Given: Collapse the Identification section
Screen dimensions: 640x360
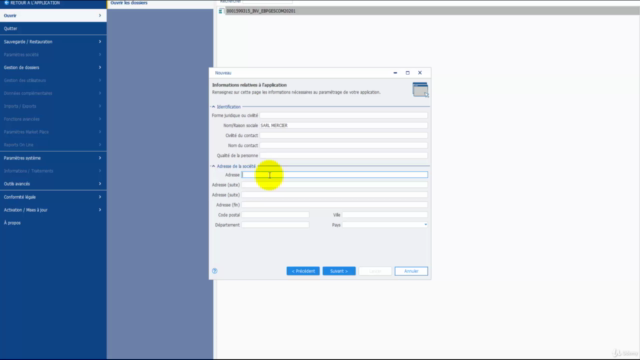Looking at the screenshot, I should coord(213,107).
